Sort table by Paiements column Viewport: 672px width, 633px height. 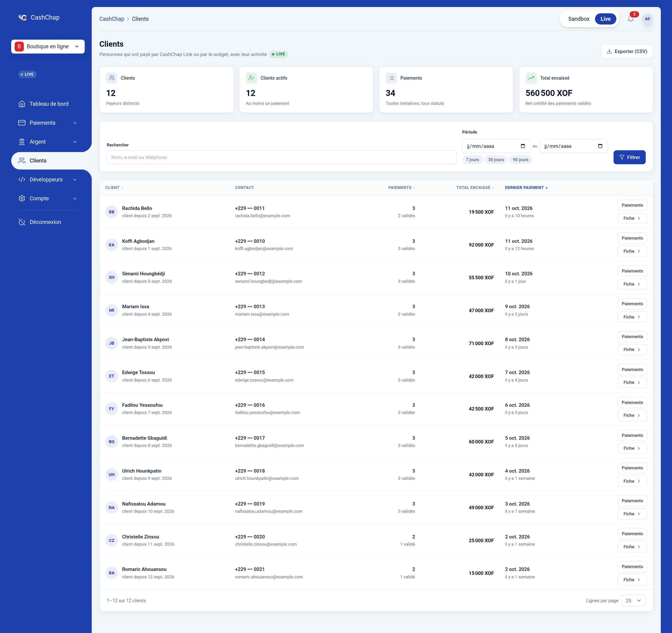(x=401, y=187)
